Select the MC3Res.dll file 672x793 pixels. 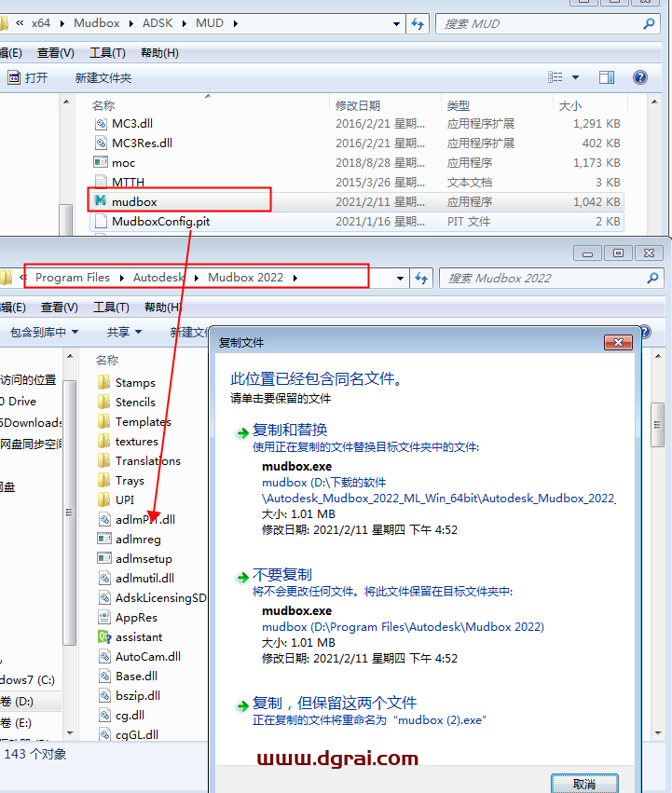tap(142, 144)
